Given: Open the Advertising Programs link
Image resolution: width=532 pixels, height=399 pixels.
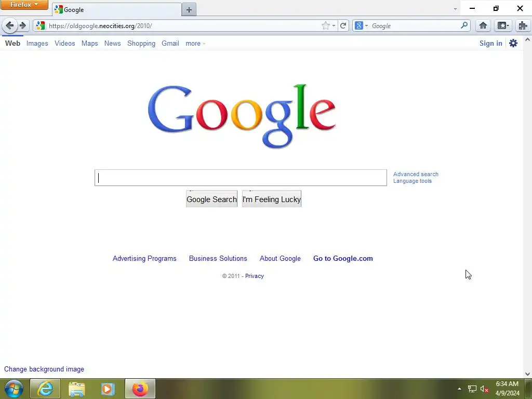Looking at the screenshot, I should click(144, 259).
